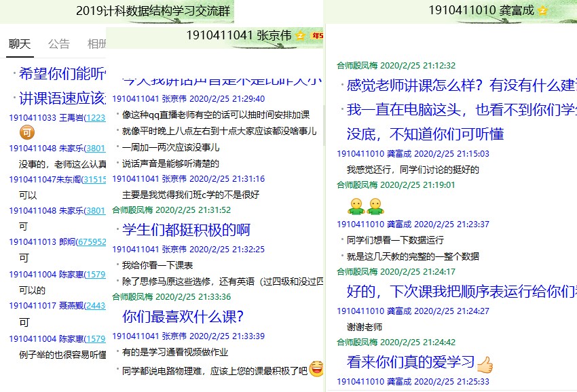This screenshot has width=577, height=392.
Task: Click the laughing emoji after 最积极了吧
Action: (x=316, y=369)
